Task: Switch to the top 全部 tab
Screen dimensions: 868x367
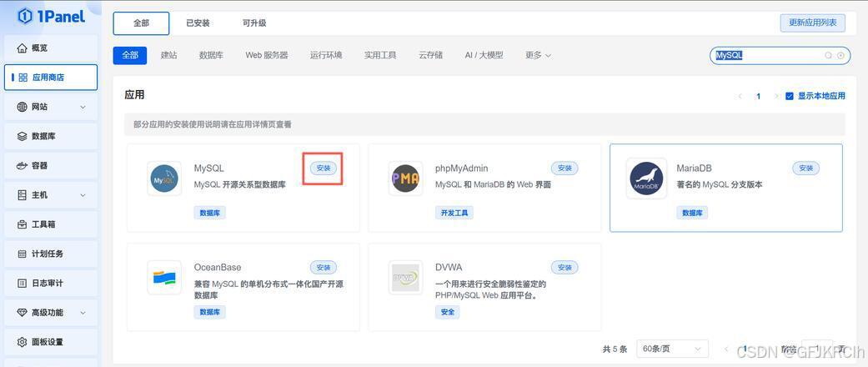Action: [x=141, y=23]
